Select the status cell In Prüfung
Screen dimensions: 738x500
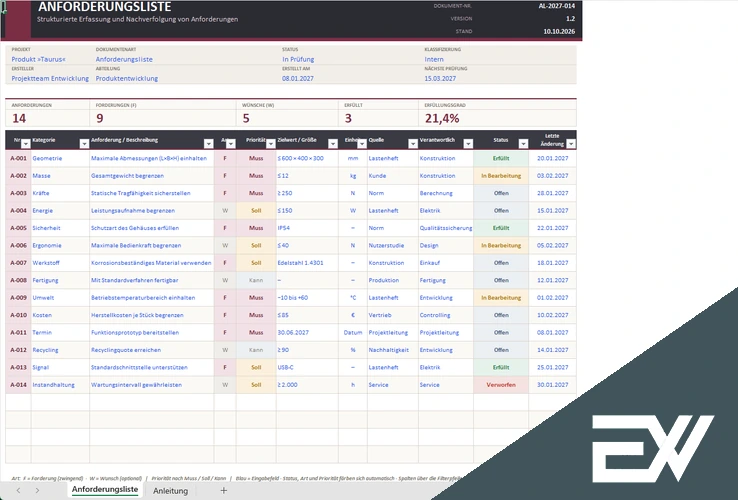pyautogui.click(x=298, y=59)
